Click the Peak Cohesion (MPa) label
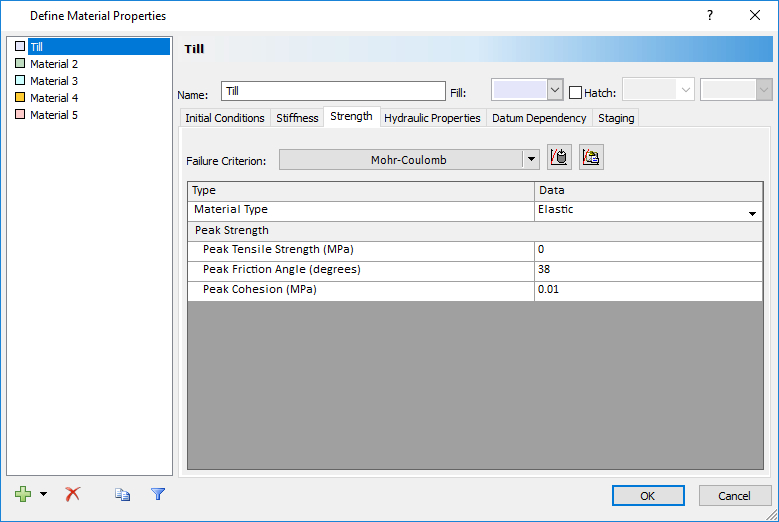Viewport: 779px width, 522px height. coord(259,289)
